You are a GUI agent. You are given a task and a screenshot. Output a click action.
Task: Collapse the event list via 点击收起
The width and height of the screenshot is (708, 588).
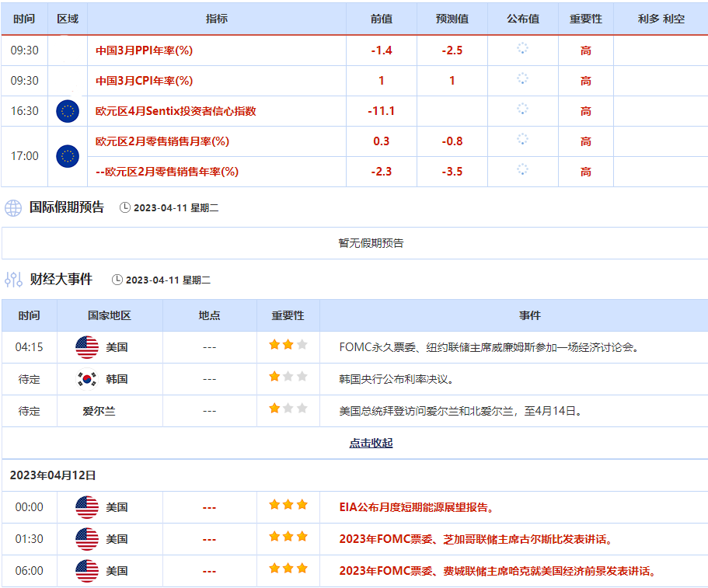pos(371,443)
